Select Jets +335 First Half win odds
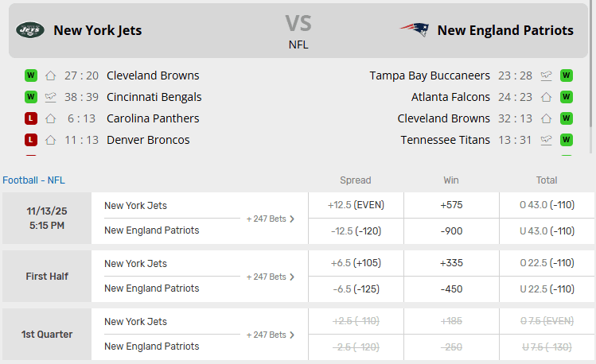 pos(451,263)
